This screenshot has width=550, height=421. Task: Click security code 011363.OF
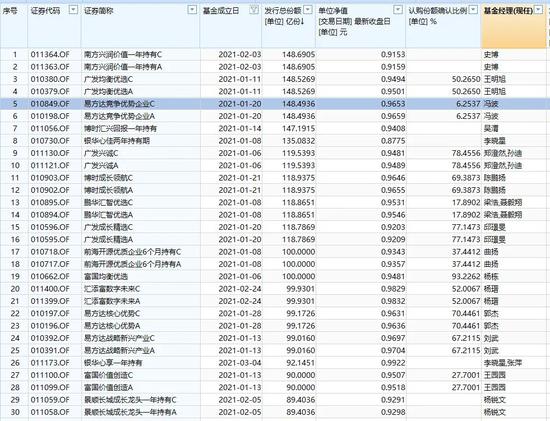click(50, 67)
